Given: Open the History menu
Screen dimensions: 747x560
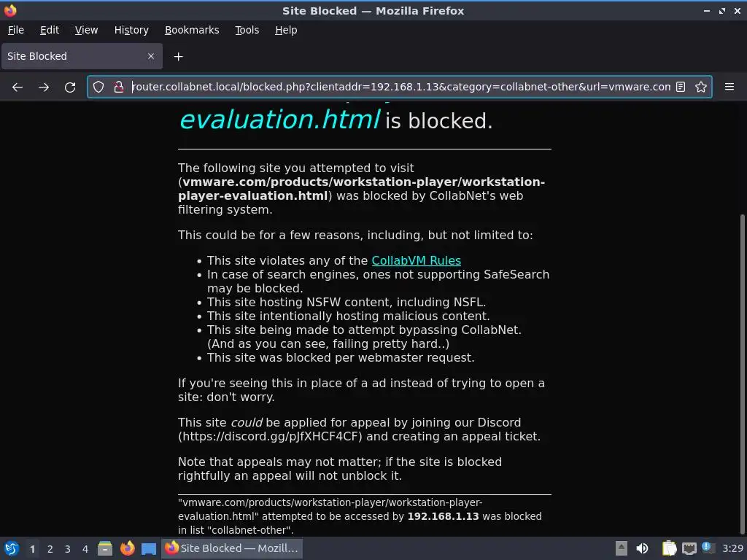Looking at the screenshot, I should click(x=131, y=30).
